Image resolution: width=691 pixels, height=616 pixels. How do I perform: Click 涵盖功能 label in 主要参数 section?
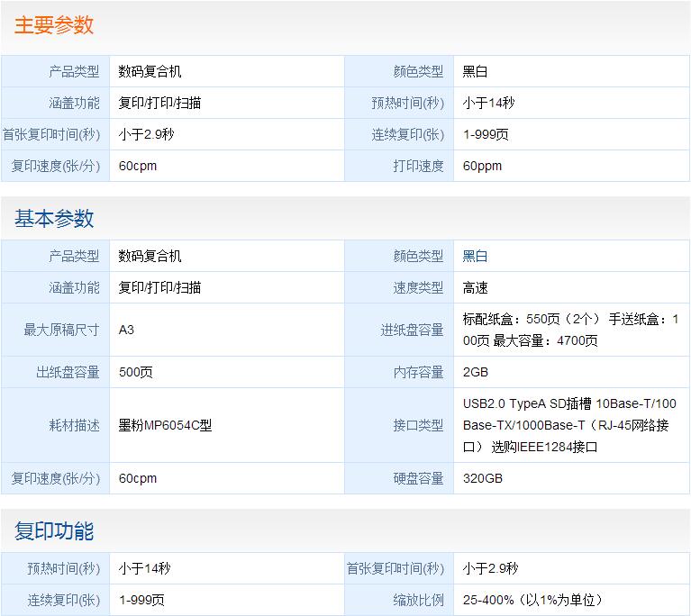click(x=74, y=103)
